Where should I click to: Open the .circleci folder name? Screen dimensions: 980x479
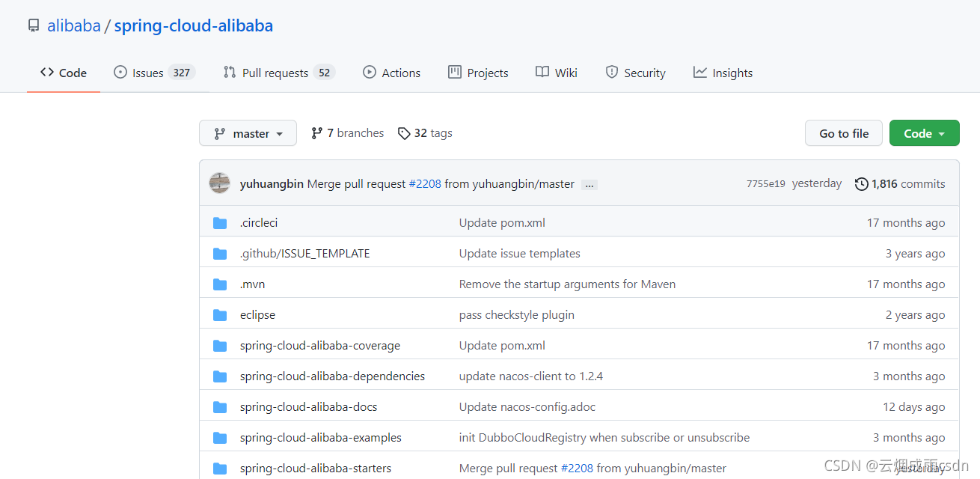tap(259, 223)
